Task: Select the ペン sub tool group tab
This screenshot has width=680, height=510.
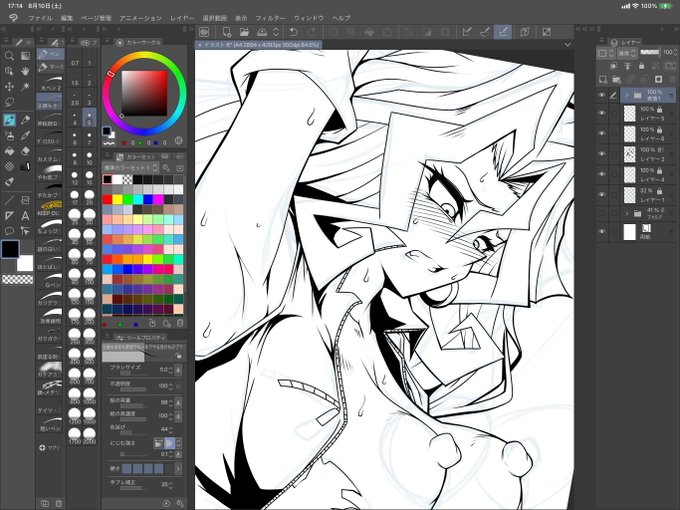Action: pyautogui.click(x=50, y=54)
